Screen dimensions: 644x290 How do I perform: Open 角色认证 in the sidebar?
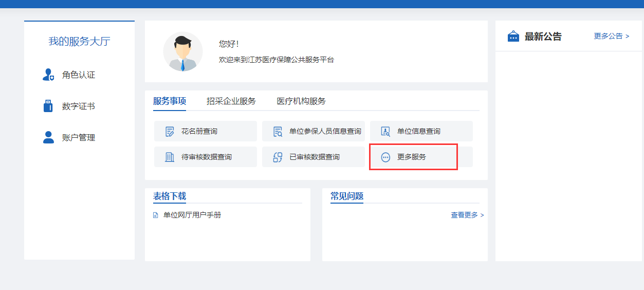tap(79, 75)
